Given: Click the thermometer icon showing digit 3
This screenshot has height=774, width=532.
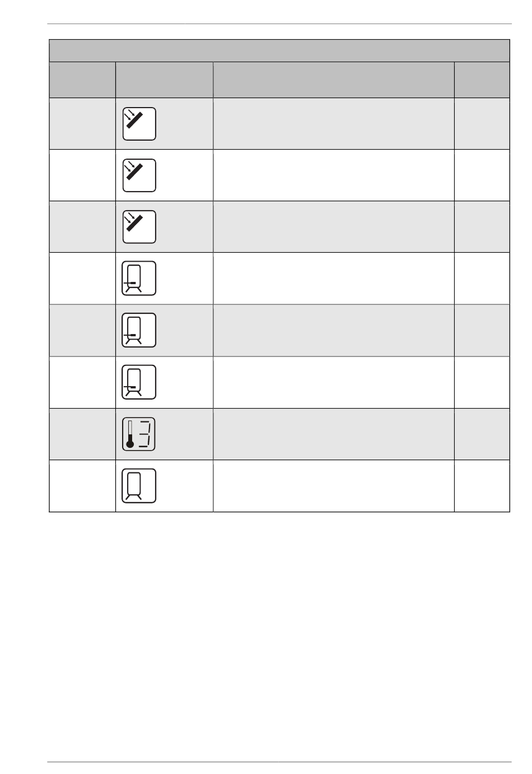Looking at the screenshot, I should [x=139, y=434].
